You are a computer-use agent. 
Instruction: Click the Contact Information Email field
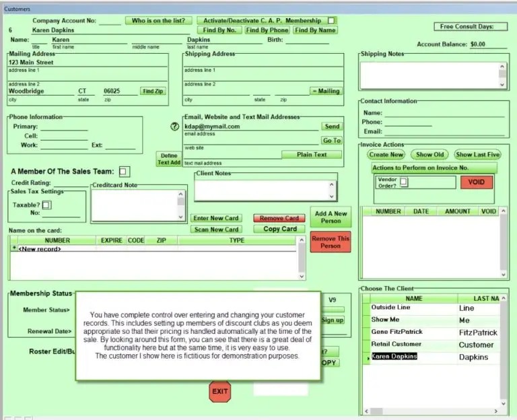click(x=444, y=131)
